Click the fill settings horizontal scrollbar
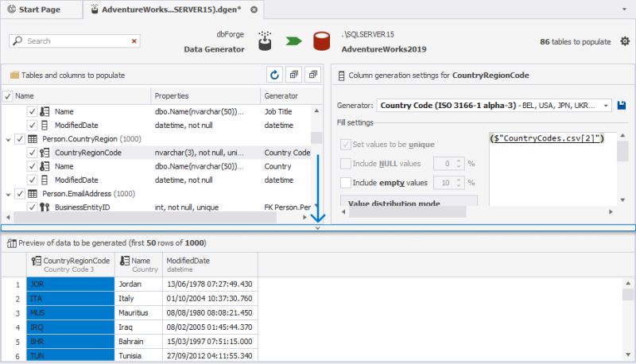The image size is (636, 364). (x=407, y=211)
